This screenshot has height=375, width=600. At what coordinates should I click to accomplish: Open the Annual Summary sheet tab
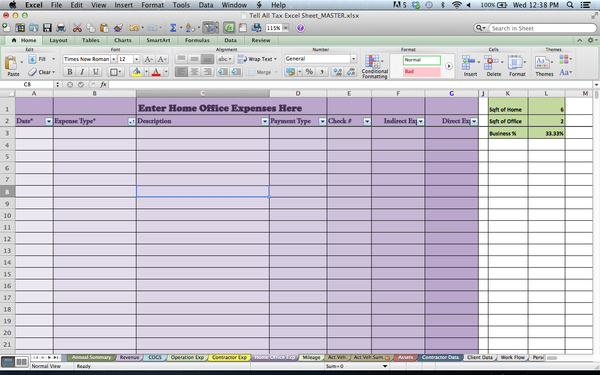click(x=91, y=357)
